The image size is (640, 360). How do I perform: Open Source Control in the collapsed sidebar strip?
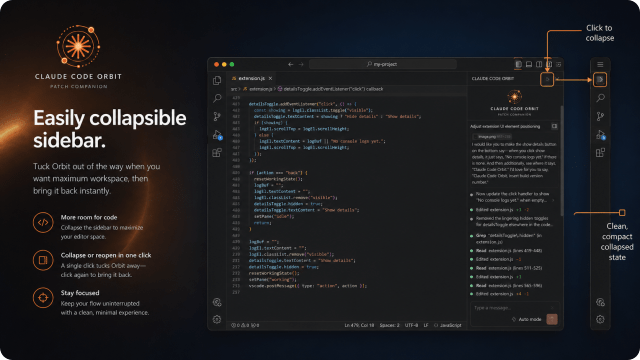pos(600,116)
